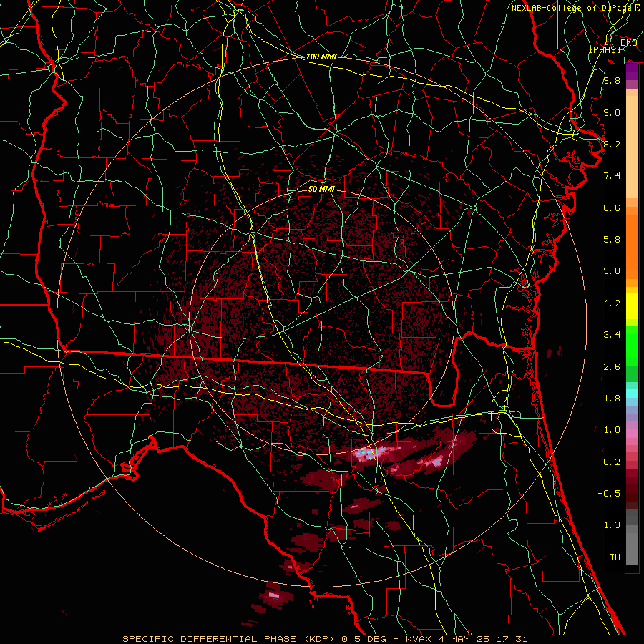Click the 6.6 legend value

point(612,208)
